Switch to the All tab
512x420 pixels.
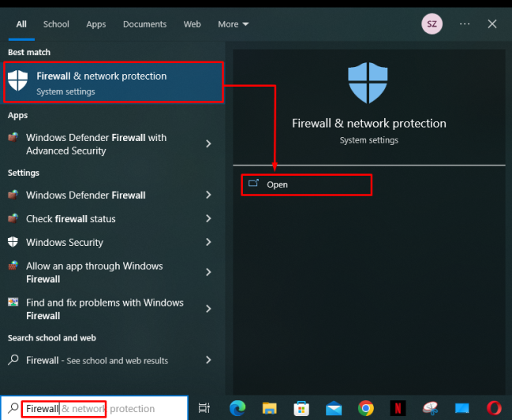pos(21,24)
